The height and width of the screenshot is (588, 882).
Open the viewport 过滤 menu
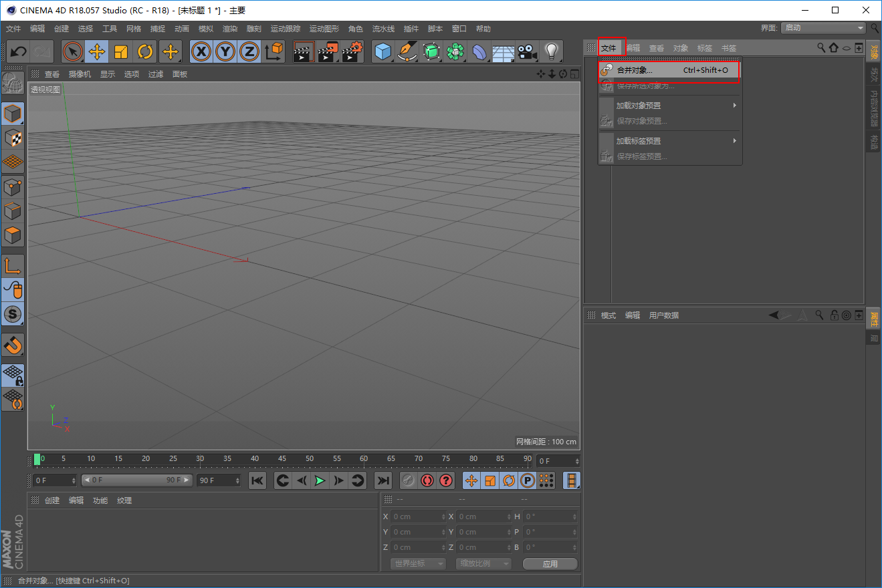[x=156, y=74]
